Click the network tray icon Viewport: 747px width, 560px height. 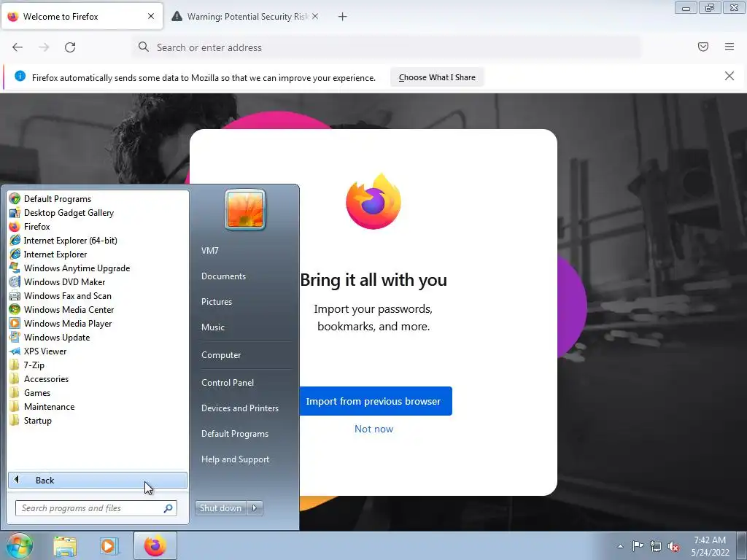656,547
